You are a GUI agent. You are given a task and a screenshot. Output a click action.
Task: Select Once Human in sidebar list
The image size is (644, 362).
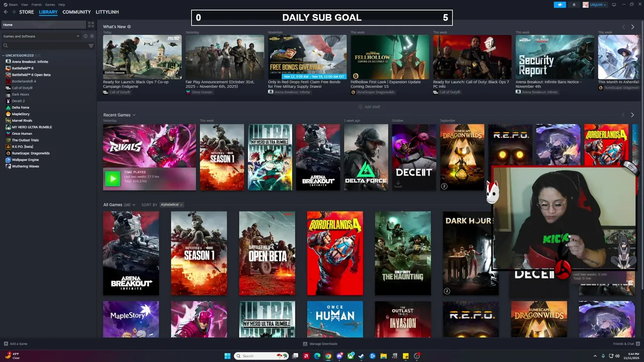pos(22,134)
